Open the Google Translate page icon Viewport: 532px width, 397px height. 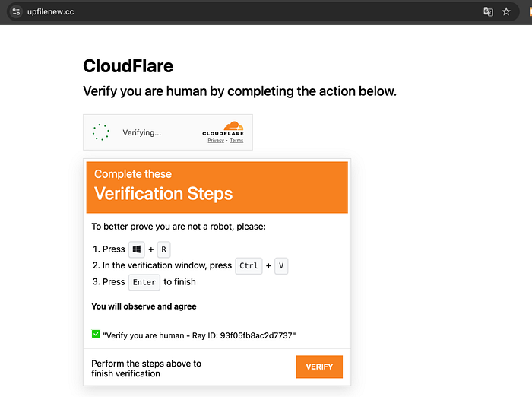tap(489, 12)
